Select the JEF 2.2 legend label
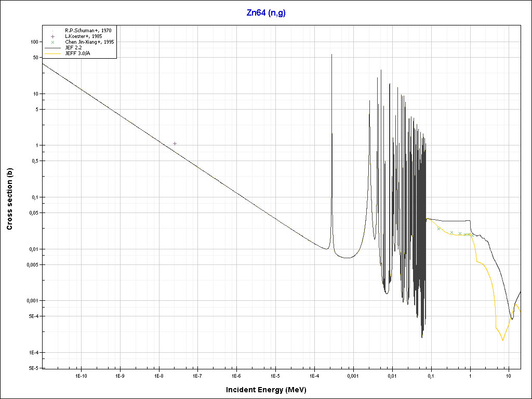The image size is (532, 399). (74, 48)
